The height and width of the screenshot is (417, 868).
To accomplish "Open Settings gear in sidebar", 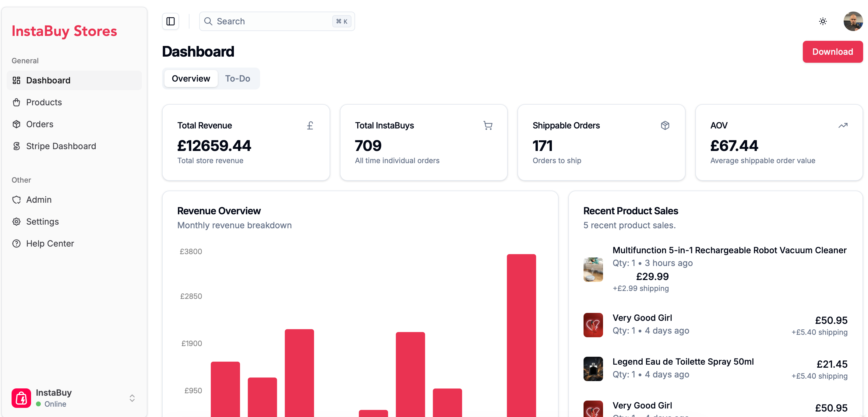I will pos(16,222).
